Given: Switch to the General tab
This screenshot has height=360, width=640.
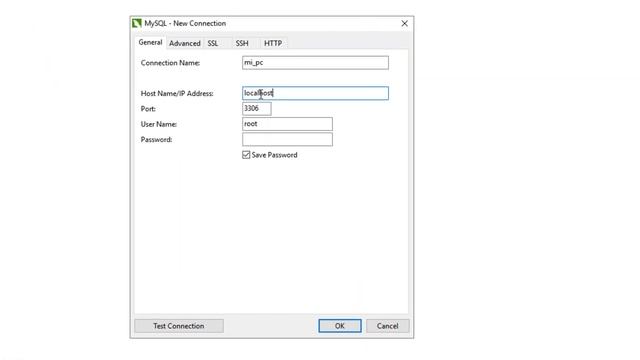Looking at the screenshot, I should (x=150, y=42).
